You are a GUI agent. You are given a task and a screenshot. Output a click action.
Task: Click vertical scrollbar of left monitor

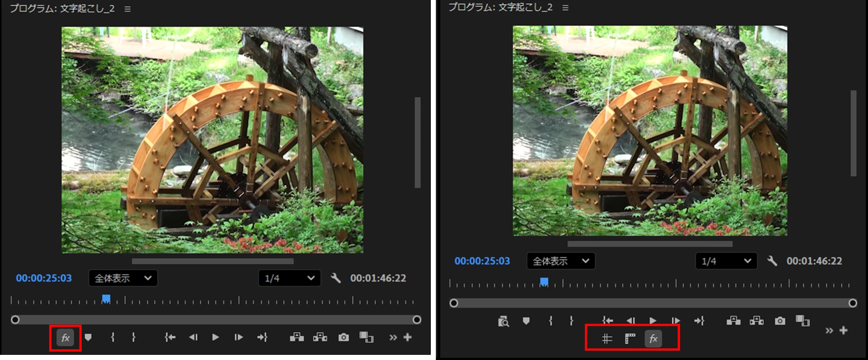point(418,143)
